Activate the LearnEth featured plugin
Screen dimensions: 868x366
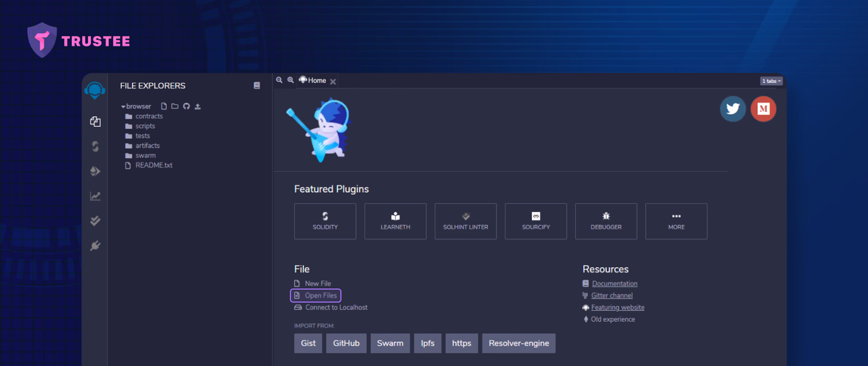396,221
